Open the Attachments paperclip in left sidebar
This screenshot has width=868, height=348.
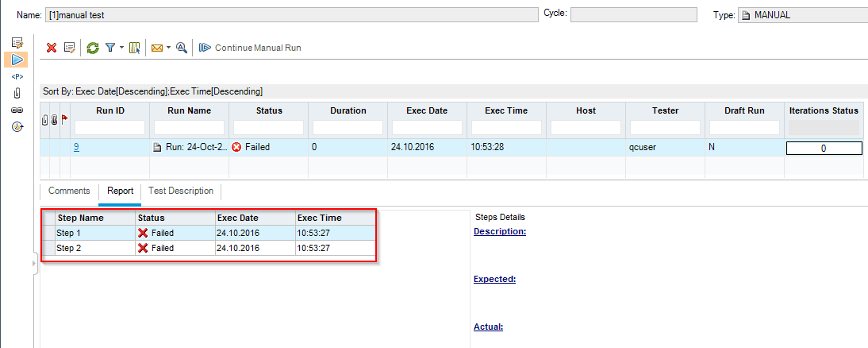[x=17, y=93]
